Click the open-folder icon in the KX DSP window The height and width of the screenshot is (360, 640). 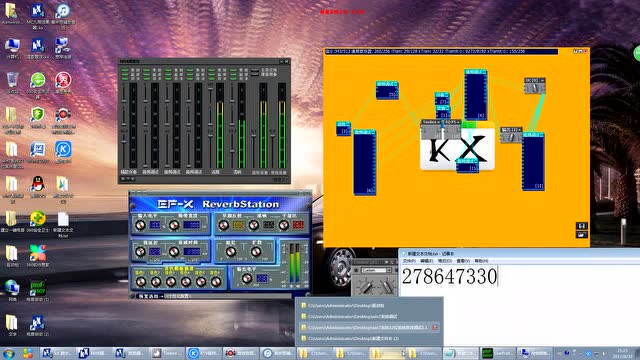[x=582, y=234]
